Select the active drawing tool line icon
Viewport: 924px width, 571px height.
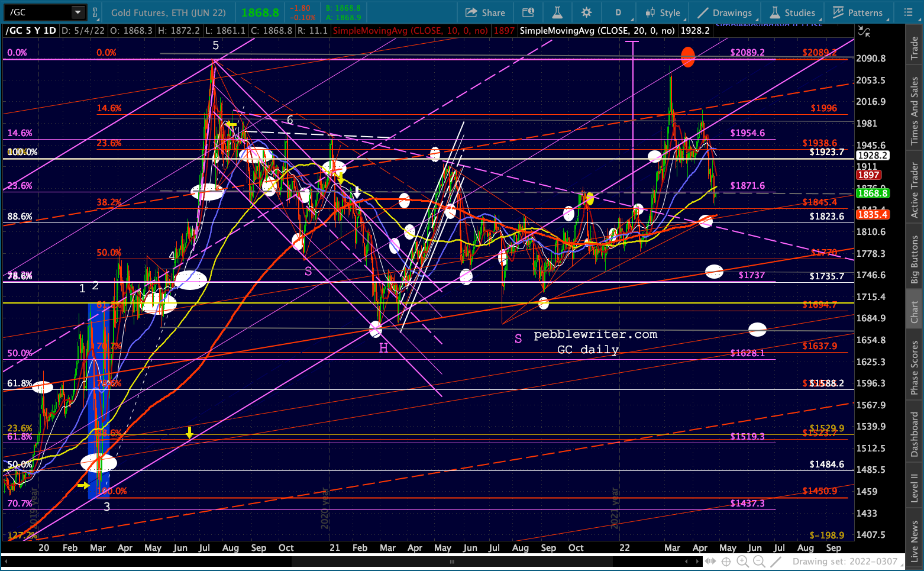pos(776,562)
